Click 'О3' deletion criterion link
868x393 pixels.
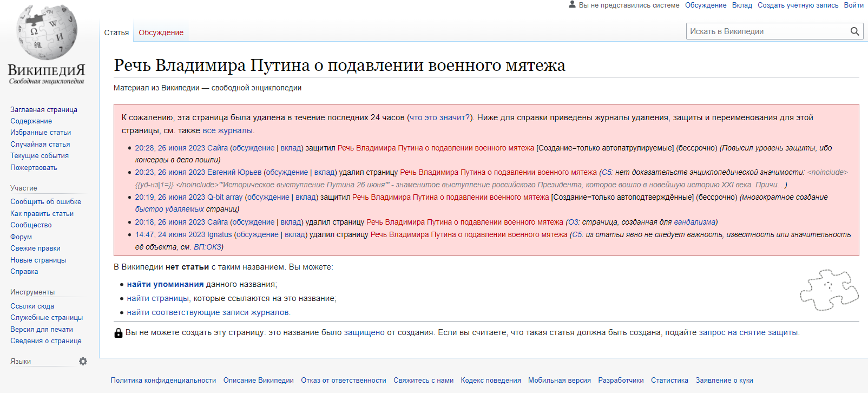click(x=573, y=222)
